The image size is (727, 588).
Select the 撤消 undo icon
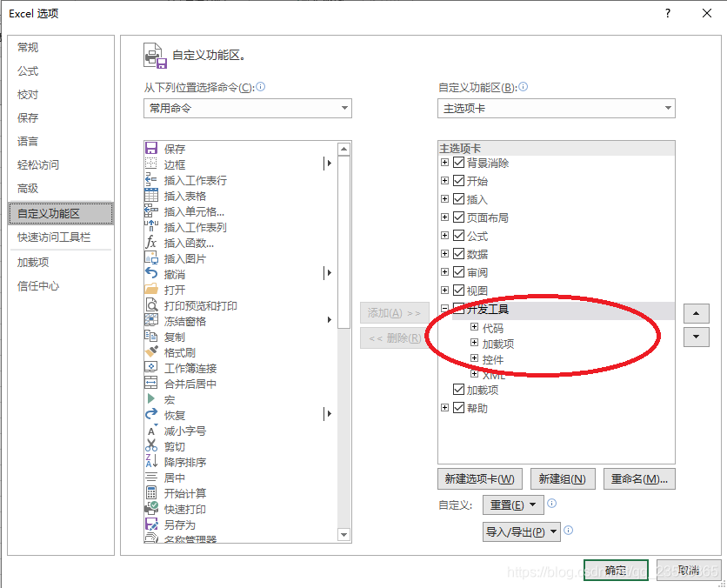[151, 274]
